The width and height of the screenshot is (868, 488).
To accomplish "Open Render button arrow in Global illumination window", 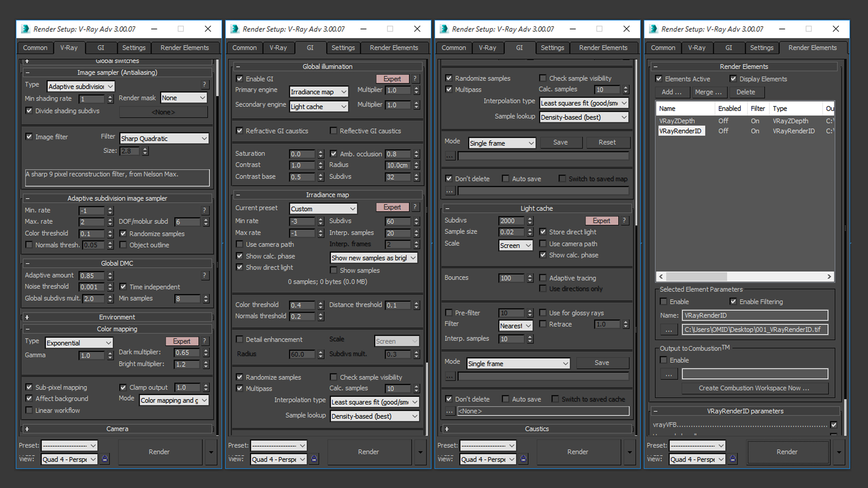I will (x=420, y=452).
